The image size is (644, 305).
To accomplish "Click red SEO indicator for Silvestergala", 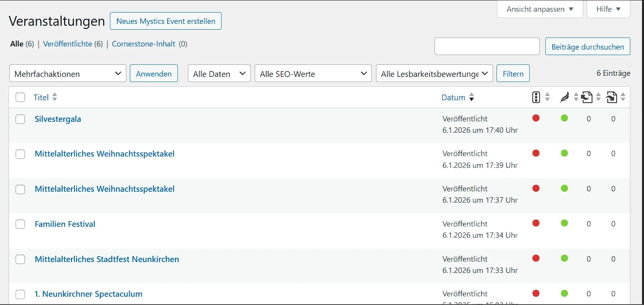I will pyautogui.click(x=536, y=118).
